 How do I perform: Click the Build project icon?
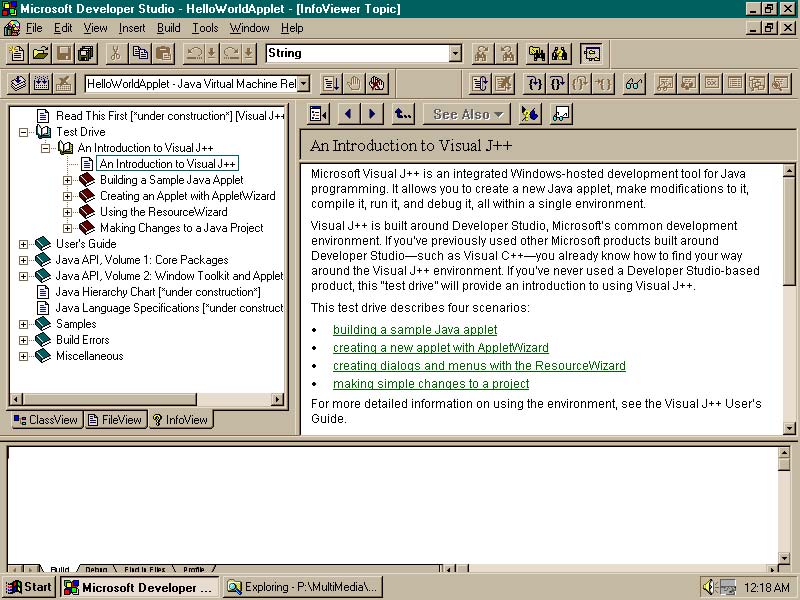[41, 83]
